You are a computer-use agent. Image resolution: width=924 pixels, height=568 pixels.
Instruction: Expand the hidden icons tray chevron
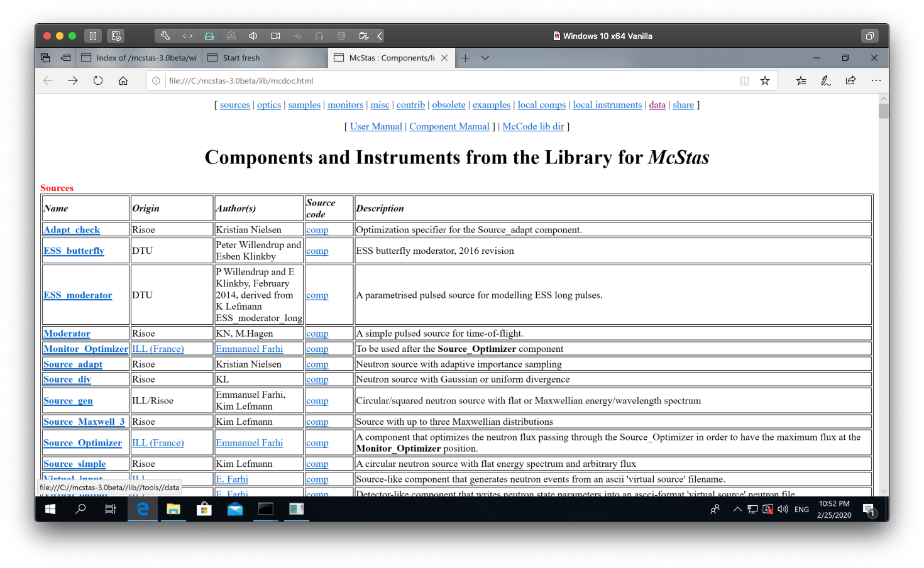pyautogui.click(x=737, y=509)
